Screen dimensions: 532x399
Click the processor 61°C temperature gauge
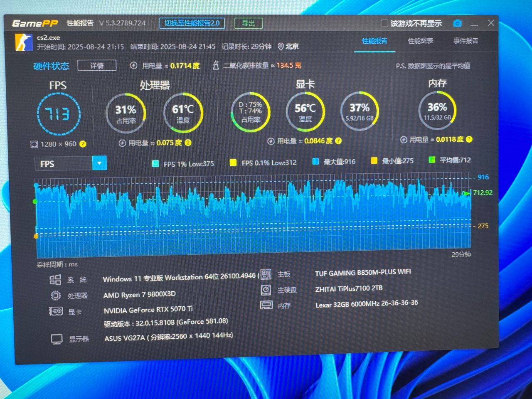click(183, 113)
